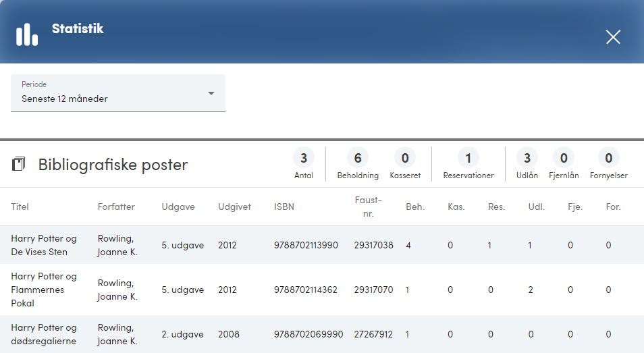Click Udl. value 2 for Flammernes Pokal
644x353 pixels.
coord(531,290)
